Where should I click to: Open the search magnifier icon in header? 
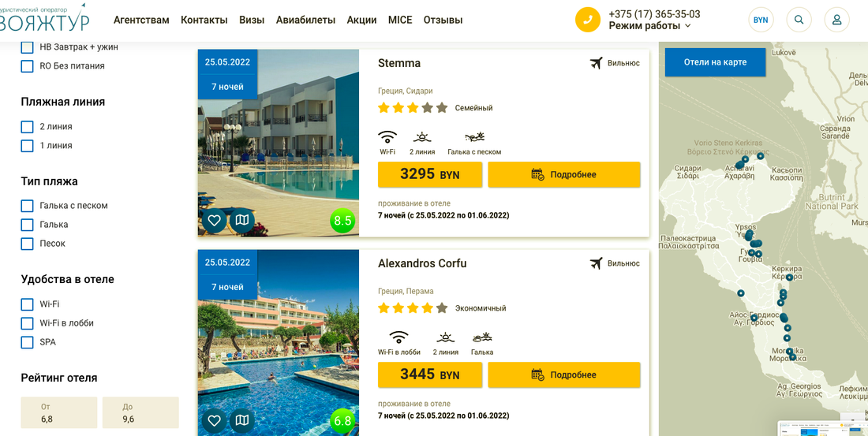799,20
